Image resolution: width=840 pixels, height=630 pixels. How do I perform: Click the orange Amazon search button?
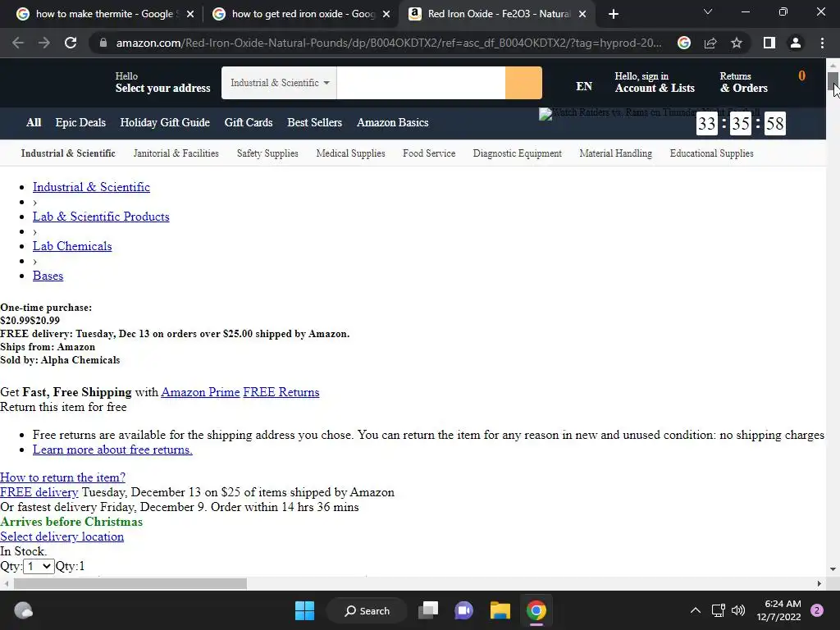pos(523,83)
